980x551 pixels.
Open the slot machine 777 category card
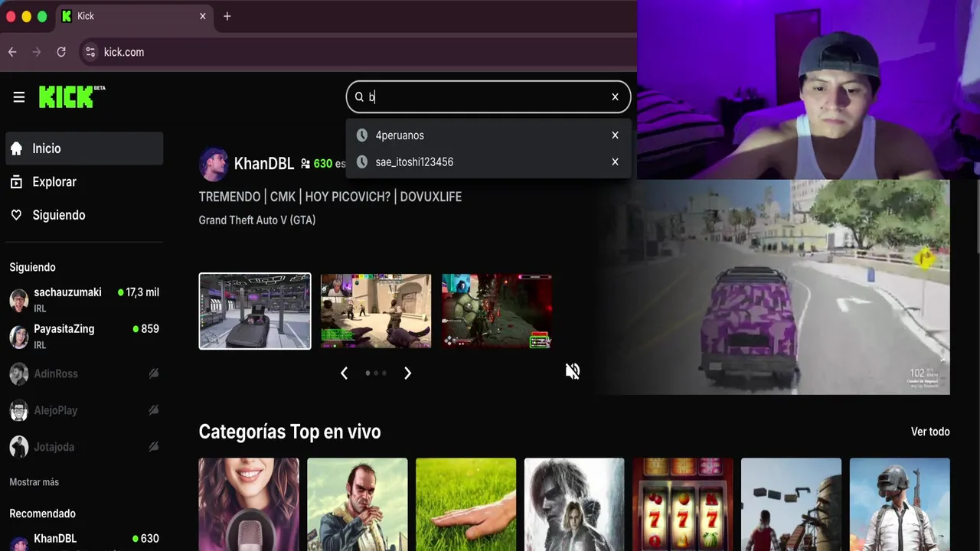pos(683,504)
